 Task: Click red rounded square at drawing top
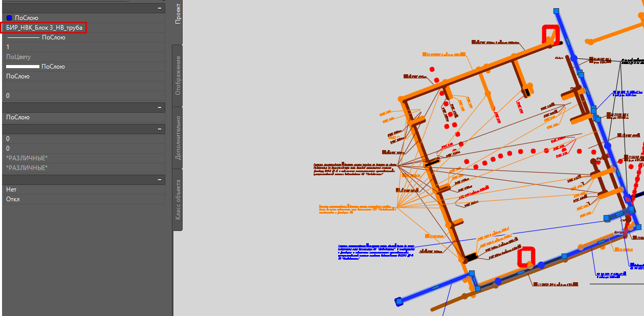(x=550, y=35)
